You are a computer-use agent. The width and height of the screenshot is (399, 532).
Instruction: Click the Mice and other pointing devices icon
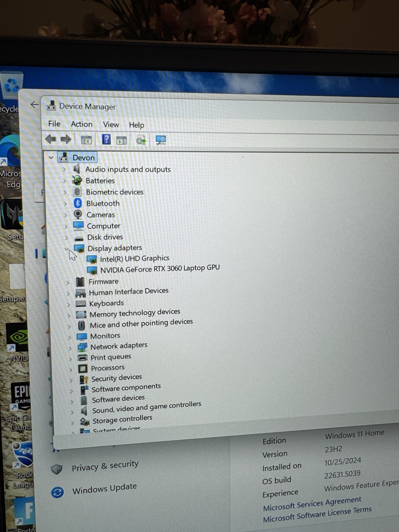pyautogui.click(x=81, y=325)
